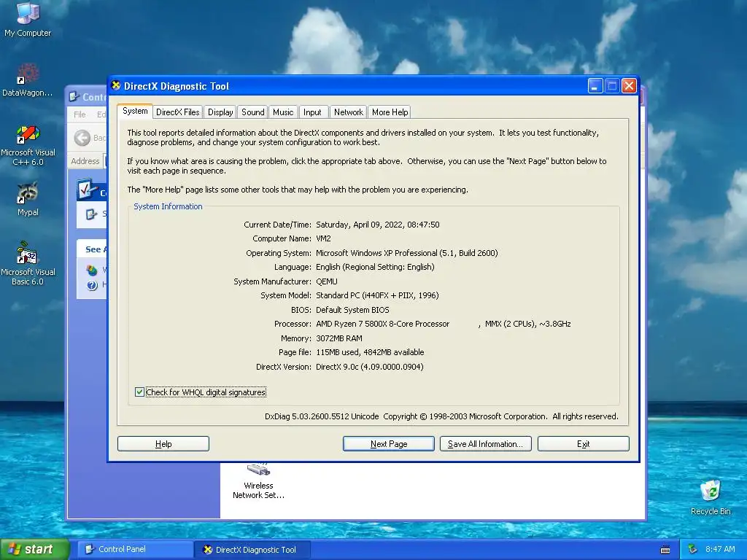Click DirectX 9.0c version text
The image size is (747, 560).
pos(369,367)
